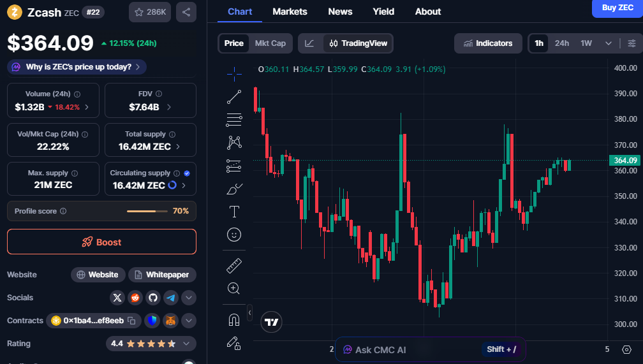Open the emoji sticker tool

click(234, 235)
